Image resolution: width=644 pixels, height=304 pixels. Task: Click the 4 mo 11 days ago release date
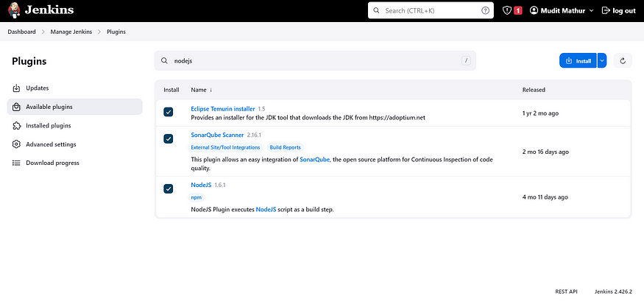coord(545,197)
